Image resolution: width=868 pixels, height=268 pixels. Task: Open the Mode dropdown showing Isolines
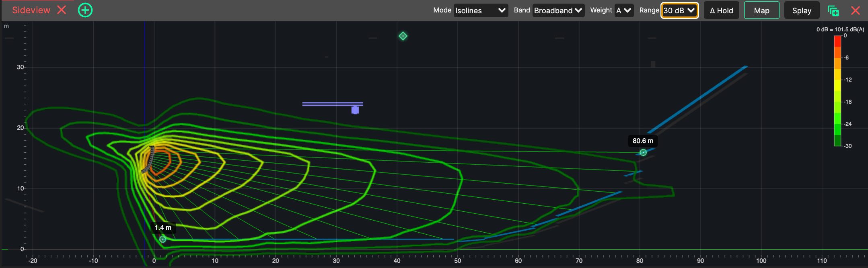coord(481,10)
